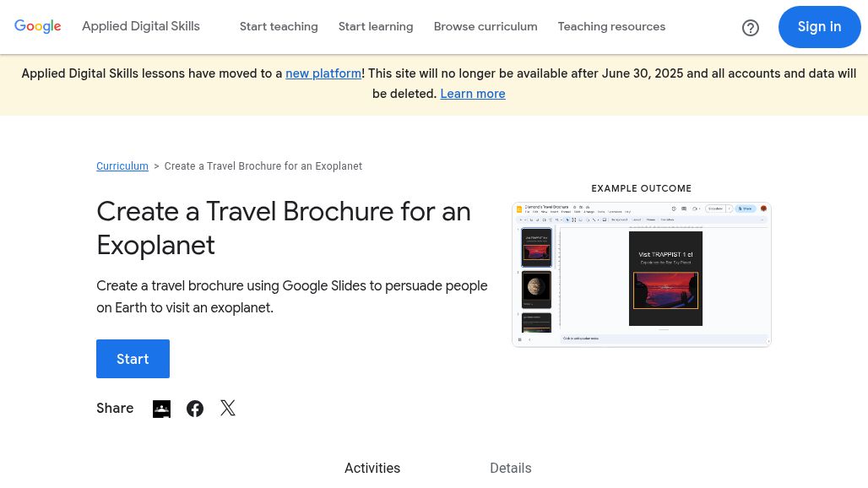Viewport: 868px width, 488px height.
Task: Switch to the Details tab
Action: [510, 468]
